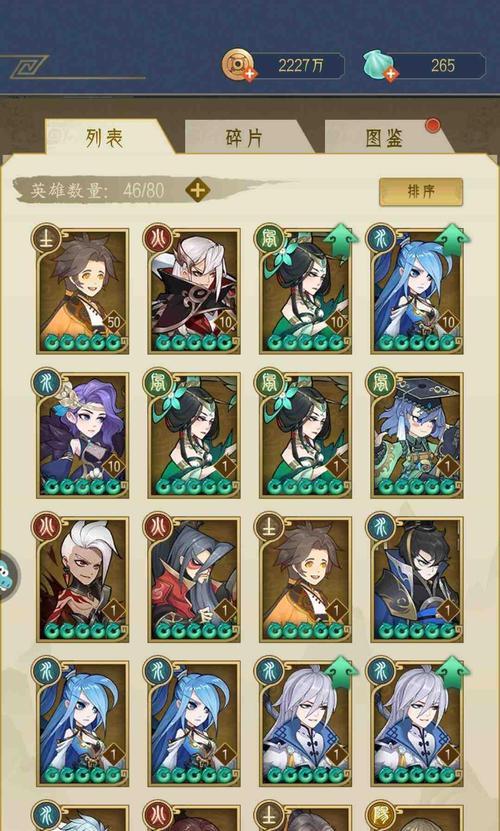Expand hero capacity with the diamond plus icon
This screenshot has height=831, width=500.
(198, 190)
